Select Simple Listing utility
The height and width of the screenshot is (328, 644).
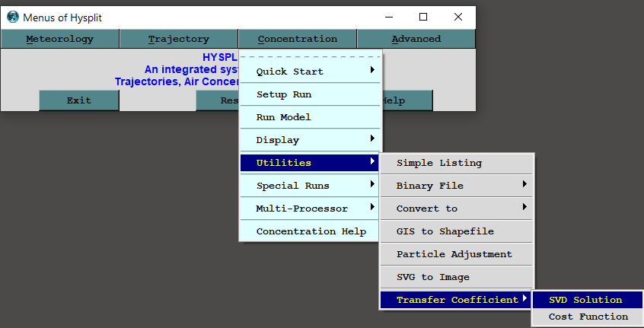pyautogui.click(x=457, y=163)
